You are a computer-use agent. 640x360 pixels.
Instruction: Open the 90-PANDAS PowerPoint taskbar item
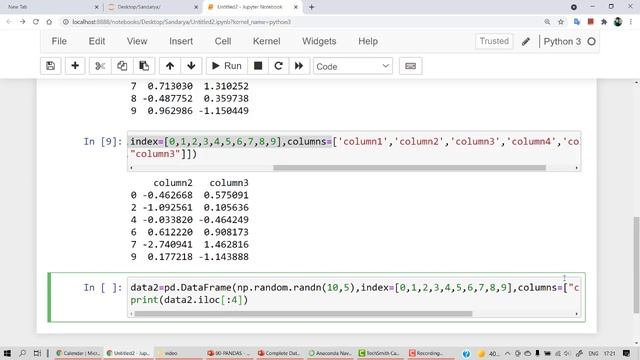(229, 353)
